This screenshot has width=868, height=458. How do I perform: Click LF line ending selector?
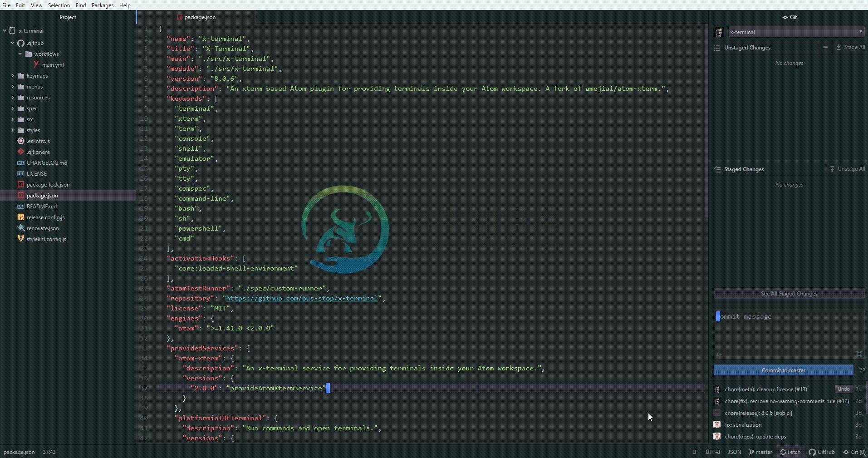pyautogui.click(x=695, y=452)
